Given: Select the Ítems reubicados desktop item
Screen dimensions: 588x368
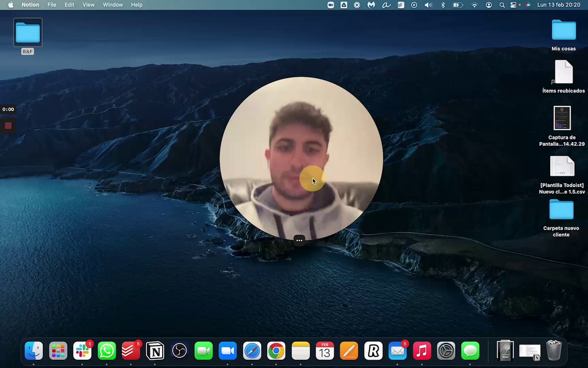Looking at the screenshot, I should tap(563, 76).
